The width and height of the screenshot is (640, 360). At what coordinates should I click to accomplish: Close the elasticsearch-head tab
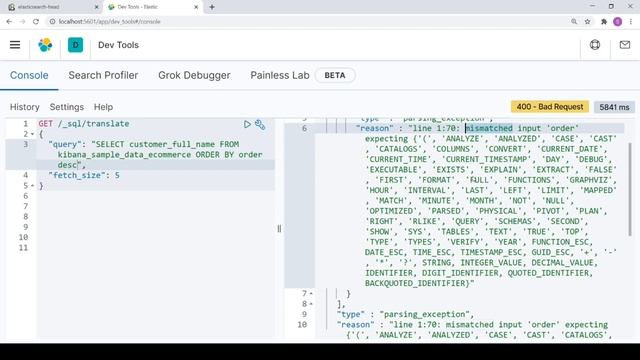click(97, 7)
